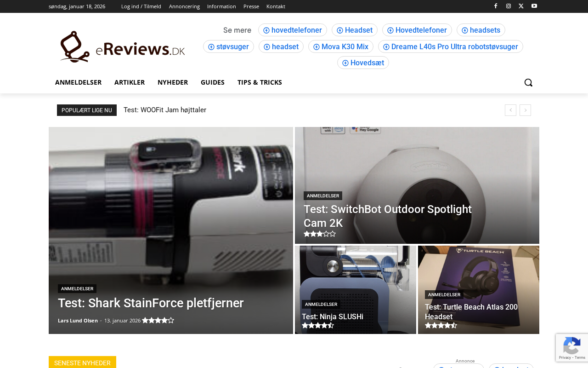The width and height of the screenshot is (588, 368).
Task: Open Test: Ninja SLUSHi article
Action: click(x=333, y=316)
